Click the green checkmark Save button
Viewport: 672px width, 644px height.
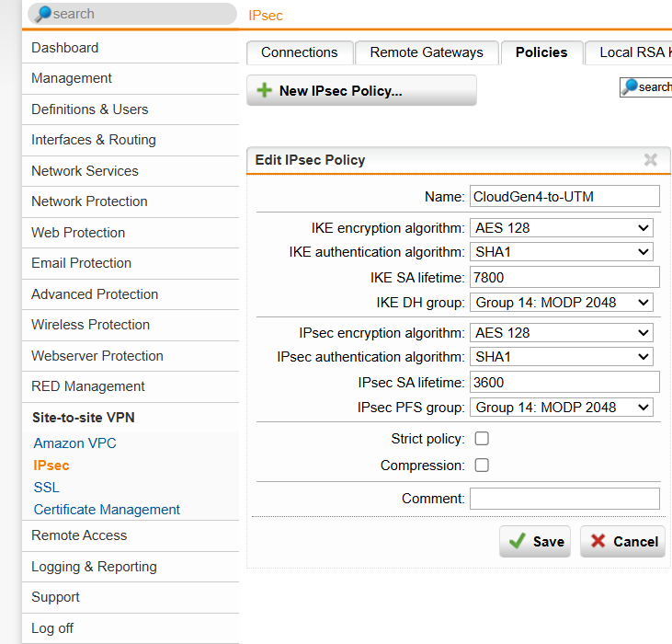point(535,541)
